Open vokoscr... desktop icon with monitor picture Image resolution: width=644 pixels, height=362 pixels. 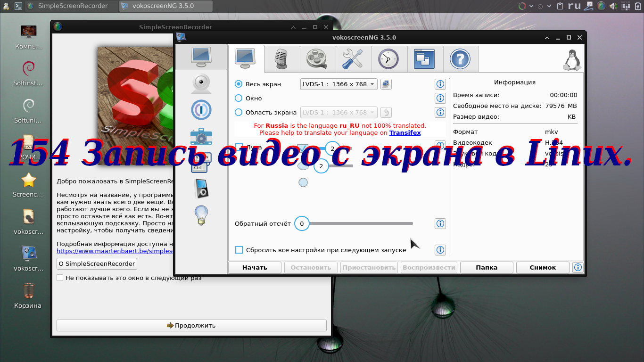(28, 258)
